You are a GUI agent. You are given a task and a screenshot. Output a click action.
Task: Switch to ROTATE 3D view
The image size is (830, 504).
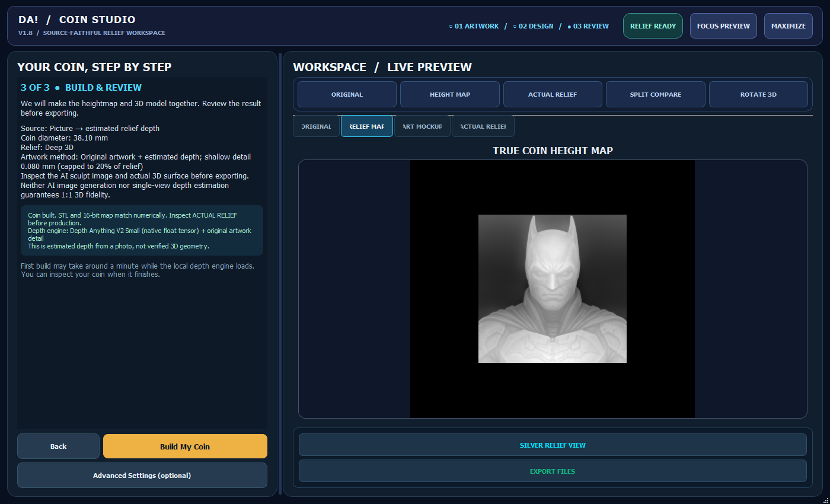point(758,94)
